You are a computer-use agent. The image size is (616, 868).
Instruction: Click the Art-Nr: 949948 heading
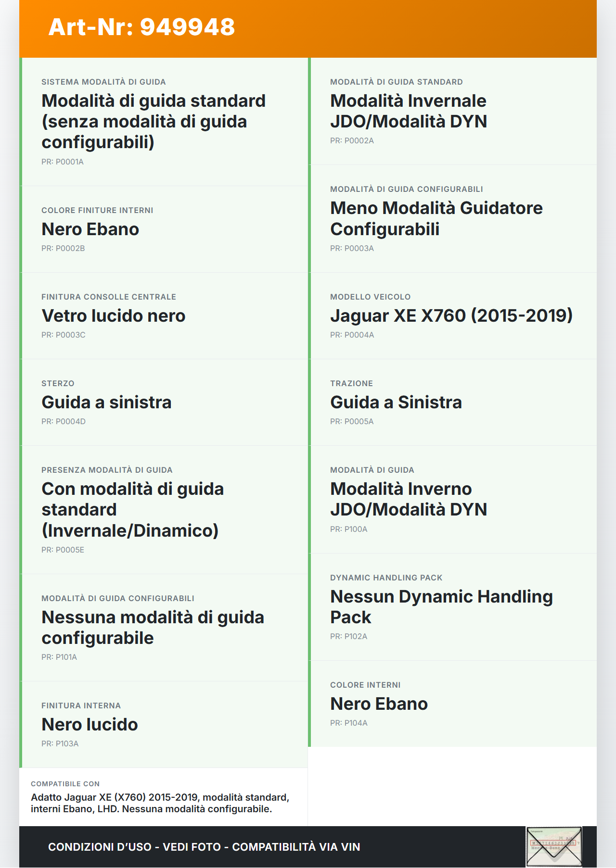click(141, 27)
